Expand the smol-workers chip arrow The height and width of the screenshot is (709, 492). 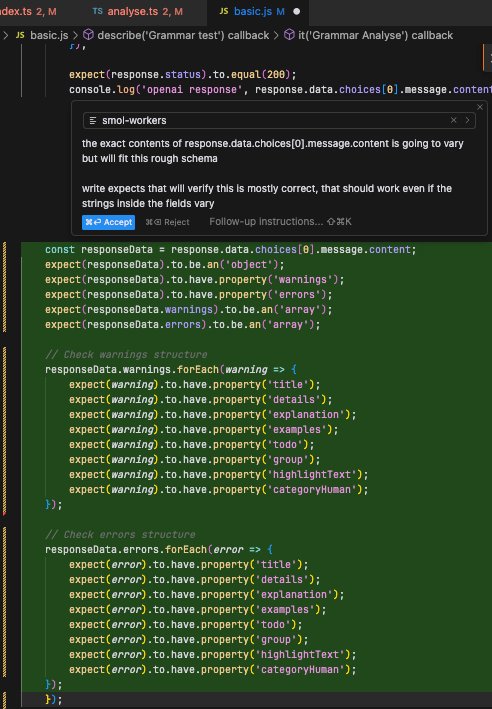click(467, 120)
